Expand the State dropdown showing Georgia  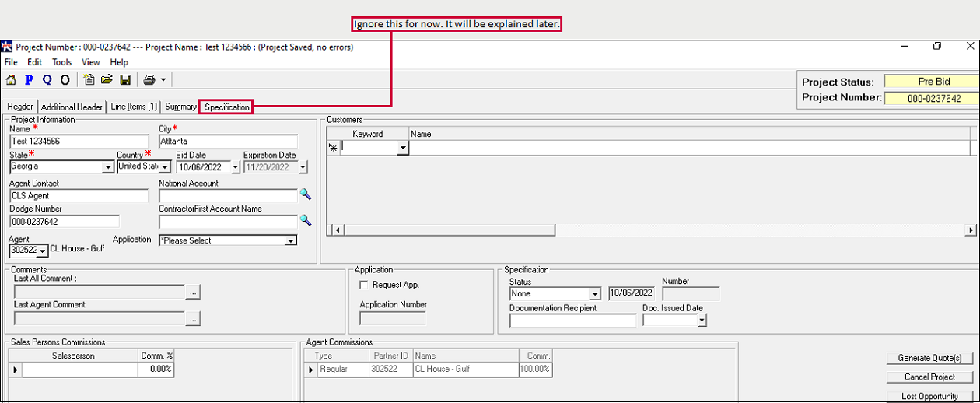point(108,167)
